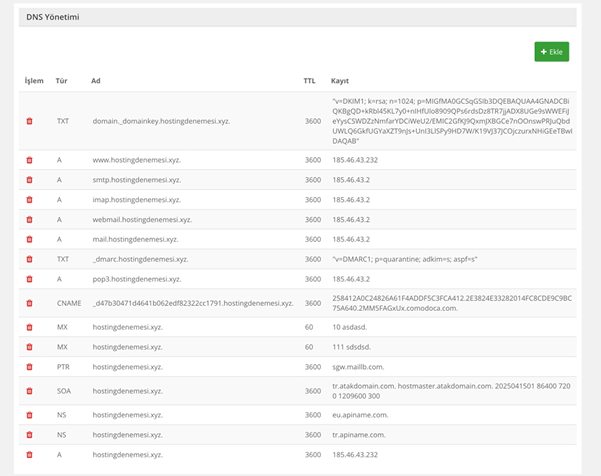Image resolution: width=601 pixels, height=476 pixels.
Task: Select the name webmail.hostingdenemesi.xyz.
Action: pos(142,220)
